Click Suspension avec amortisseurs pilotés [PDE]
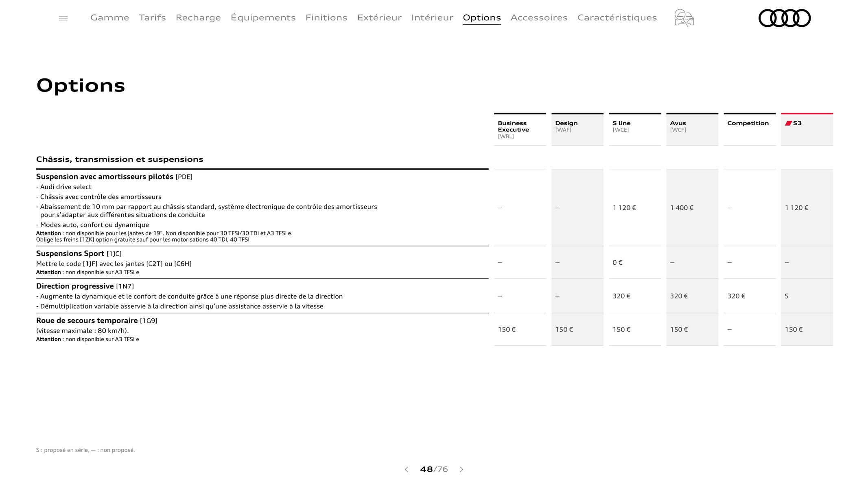This screenshot has height=488, width=868. click(114, 176)
